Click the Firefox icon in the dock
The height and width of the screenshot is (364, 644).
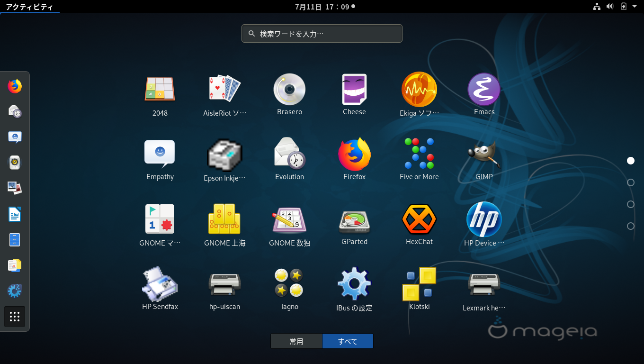(x=15, y=86)
